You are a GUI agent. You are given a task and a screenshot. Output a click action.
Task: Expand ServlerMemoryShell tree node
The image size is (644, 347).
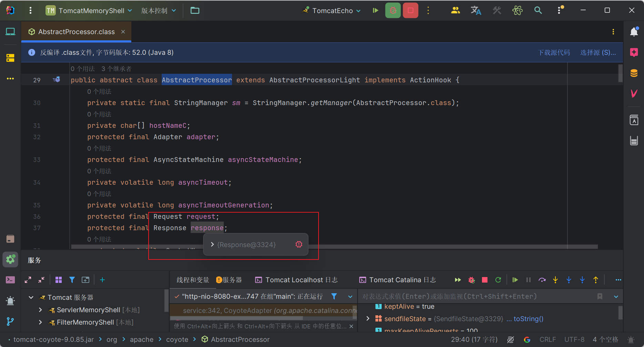(x=40, y=310)
